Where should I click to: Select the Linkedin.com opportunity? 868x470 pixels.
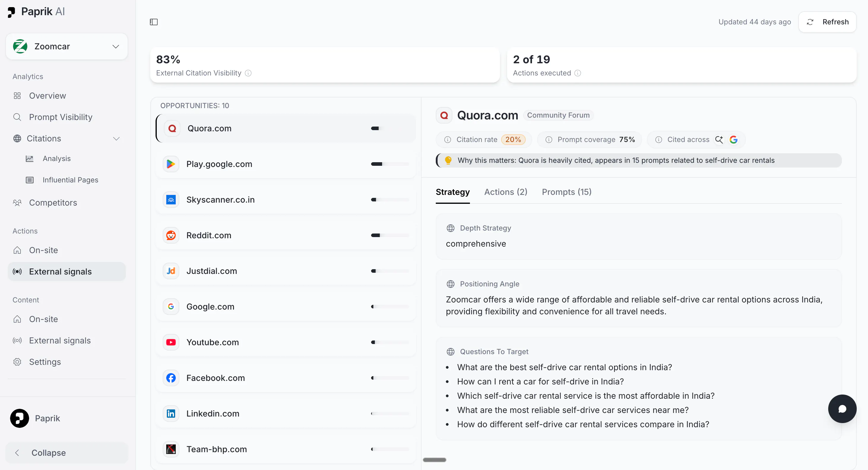(x=286, y=414)
